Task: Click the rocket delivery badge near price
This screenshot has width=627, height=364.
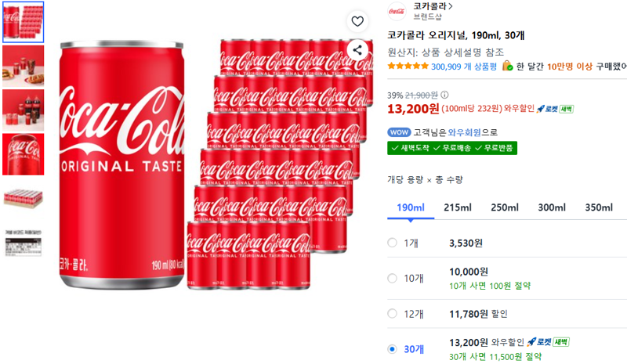Action: pyautogui.click(x=555, y=109)
